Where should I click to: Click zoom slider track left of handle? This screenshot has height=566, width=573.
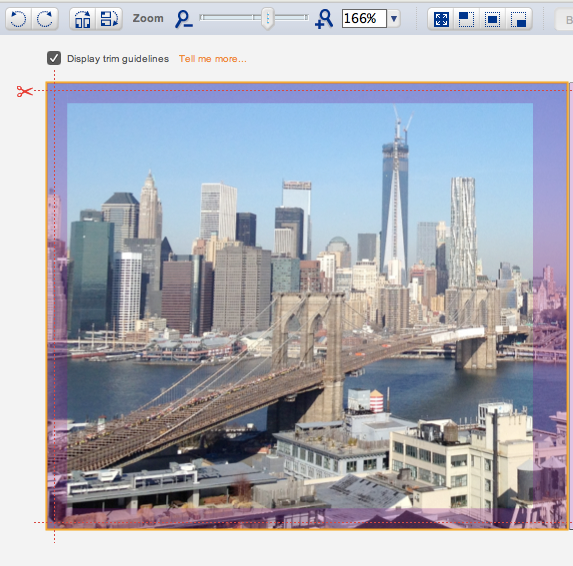(231, 18)
